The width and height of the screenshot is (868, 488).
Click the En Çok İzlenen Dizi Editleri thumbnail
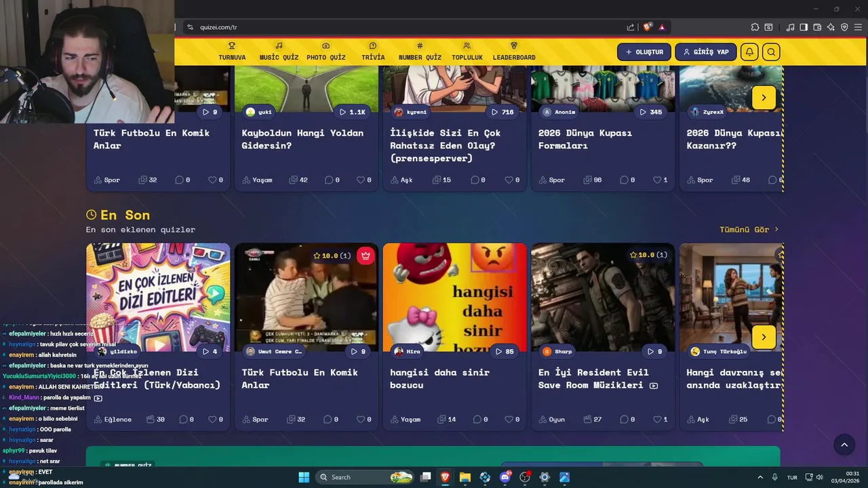point(158,297)
